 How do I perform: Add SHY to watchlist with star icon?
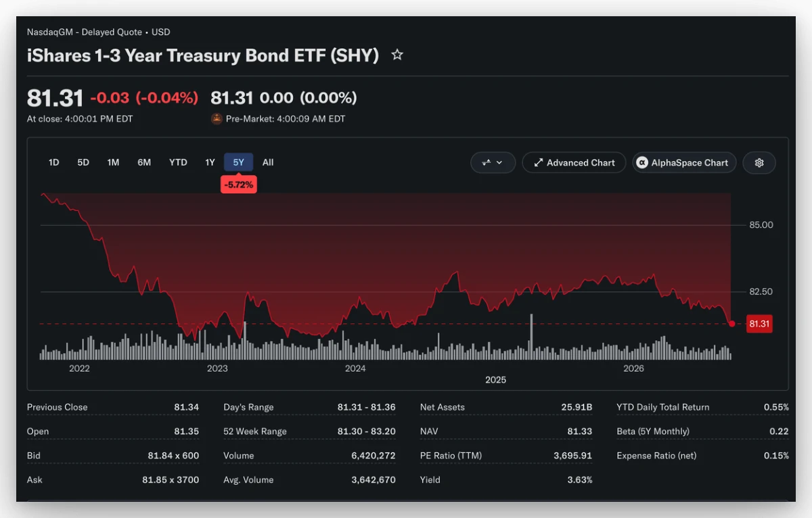pyautogui.click(x=397, y=55)
